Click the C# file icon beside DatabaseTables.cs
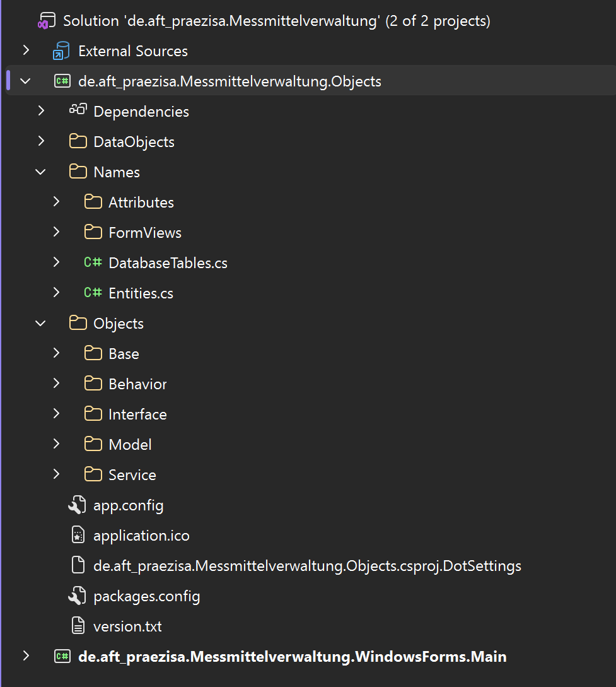 point(93,262)
